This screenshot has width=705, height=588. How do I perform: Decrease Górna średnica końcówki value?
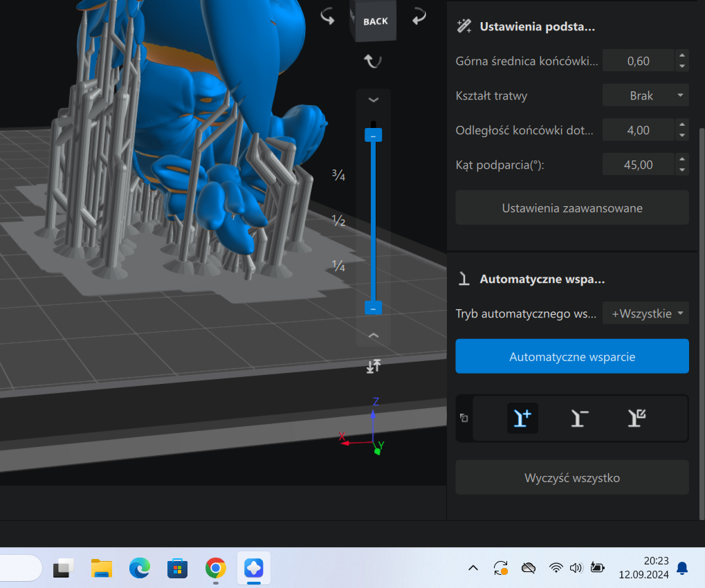pos(681,66)
